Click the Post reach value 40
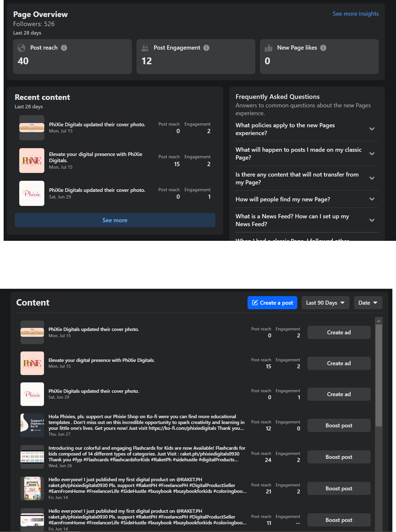Screen dimensions: 396x532 23,61
